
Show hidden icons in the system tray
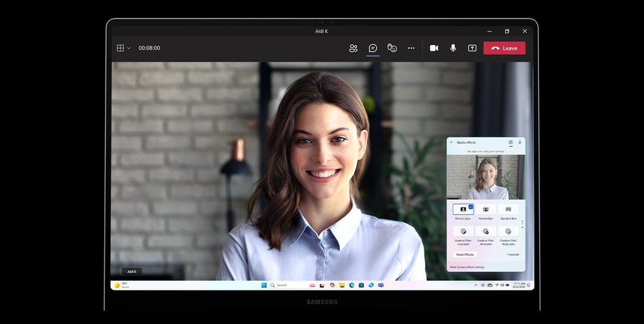(475, 285)
